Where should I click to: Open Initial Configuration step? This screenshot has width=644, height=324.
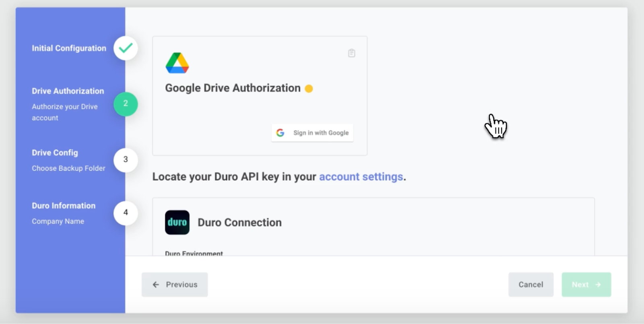(x=69, y=48)
